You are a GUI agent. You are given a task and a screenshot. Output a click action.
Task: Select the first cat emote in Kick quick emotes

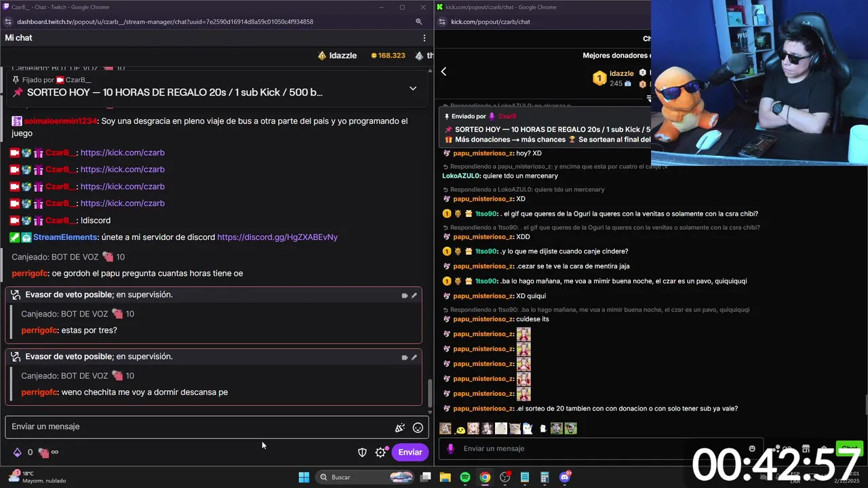[445, 428]
